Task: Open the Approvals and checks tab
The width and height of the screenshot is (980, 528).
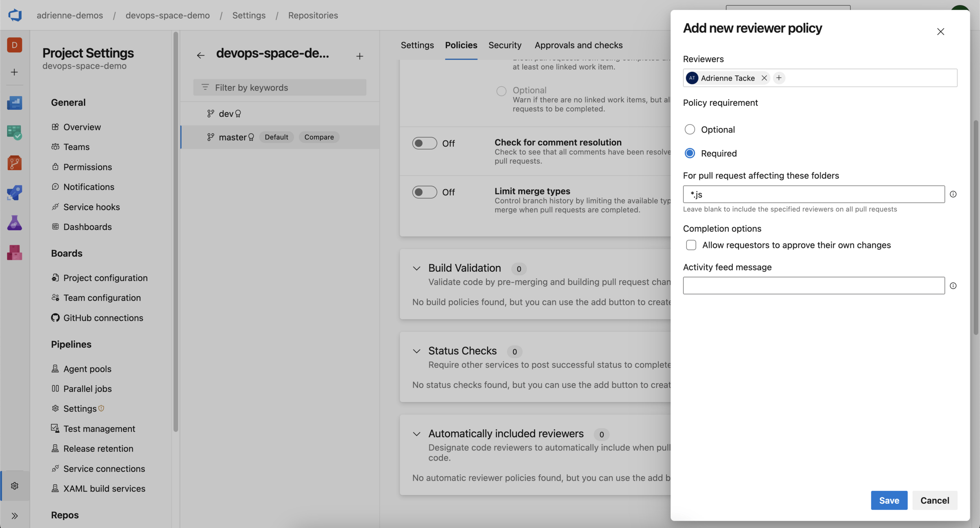Action: pyautogui.click(x=578, y=45)
